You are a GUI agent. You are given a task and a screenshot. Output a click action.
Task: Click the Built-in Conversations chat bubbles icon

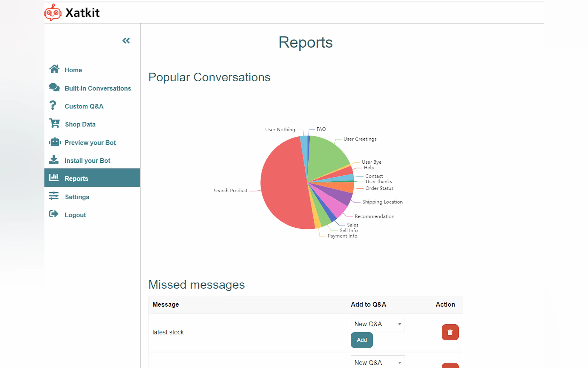pos(54,87)
